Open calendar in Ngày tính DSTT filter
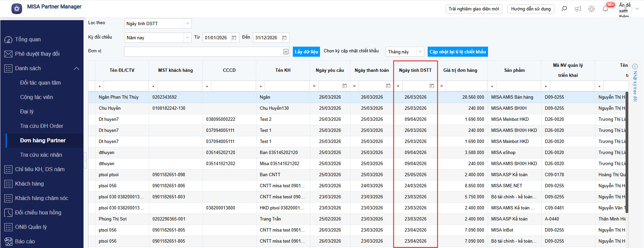 pos(432,86)
